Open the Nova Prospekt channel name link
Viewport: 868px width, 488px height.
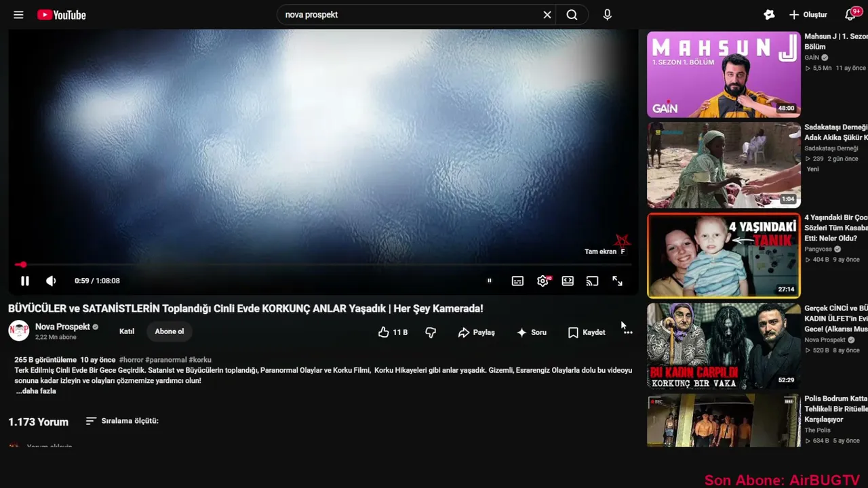[x=62, y=327]
